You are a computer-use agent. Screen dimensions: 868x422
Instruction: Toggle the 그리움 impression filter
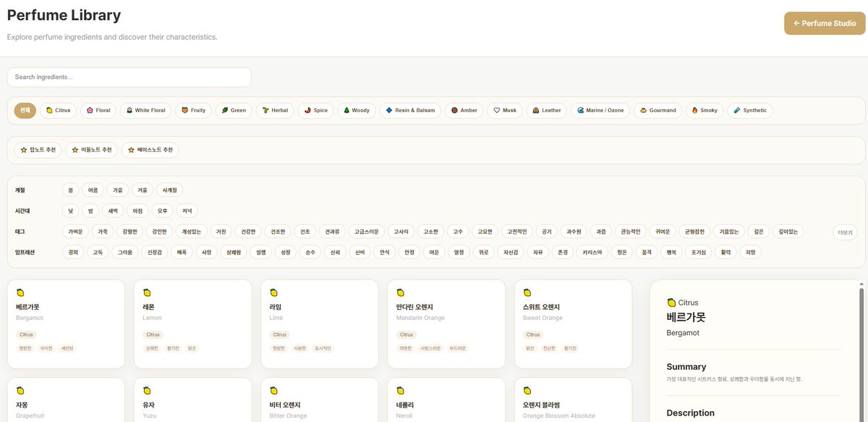click(125, 253)
